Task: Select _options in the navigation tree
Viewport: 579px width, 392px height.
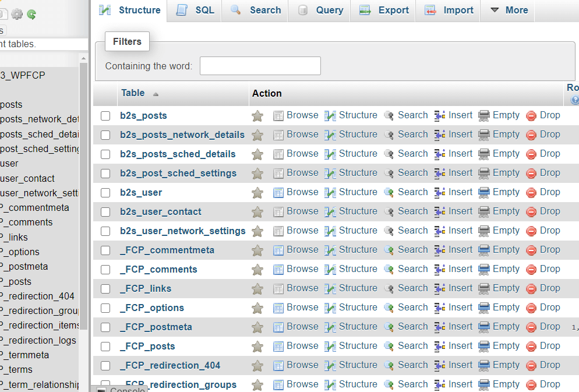Action: [20, 252]
